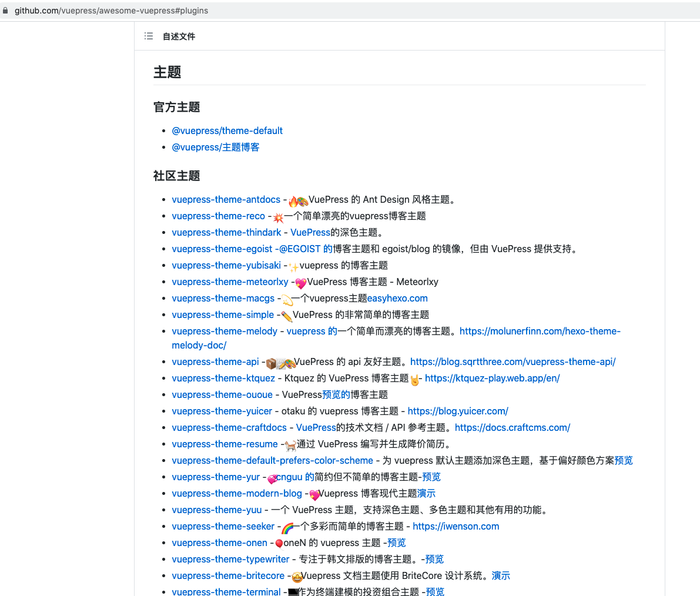Open @vuepress/theme-default link
700x596 pixels.
227,131
